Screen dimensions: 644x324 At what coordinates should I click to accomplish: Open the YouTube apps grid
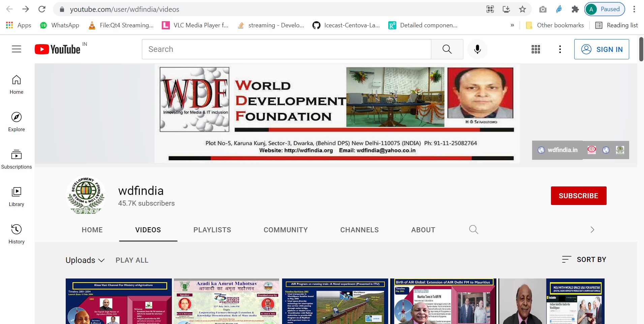click(x=535, y=49)
